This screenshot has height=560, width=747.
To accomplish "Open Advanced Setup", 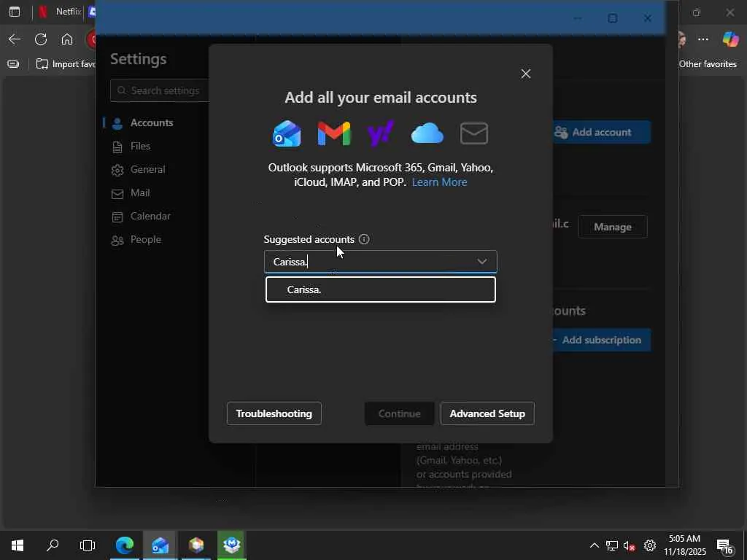I will (487, 413).
